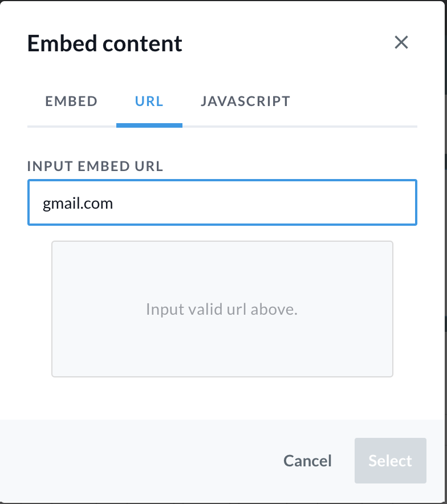Switch to the EMBED tab
This screenshot has width=447, height=504.
click(x=71, y=101)
